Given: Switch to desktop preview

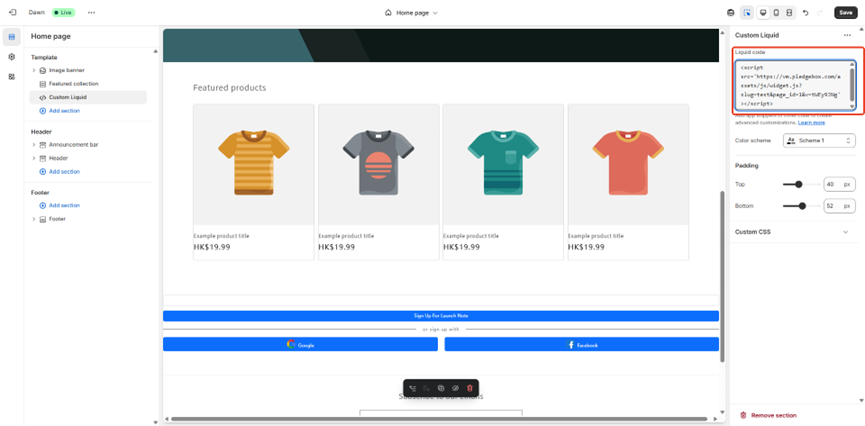Looking at the screenshot, I should [x=763, y=13].
